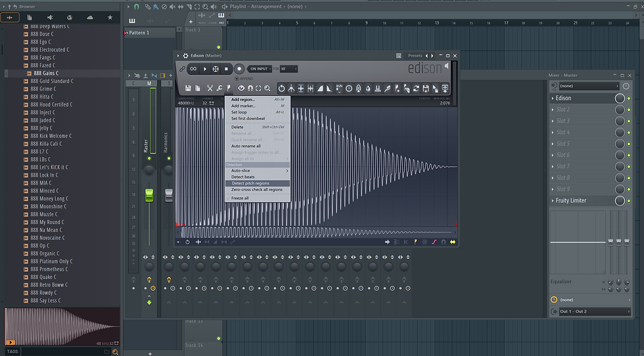Open the browser cloud tab

[90, 17]
